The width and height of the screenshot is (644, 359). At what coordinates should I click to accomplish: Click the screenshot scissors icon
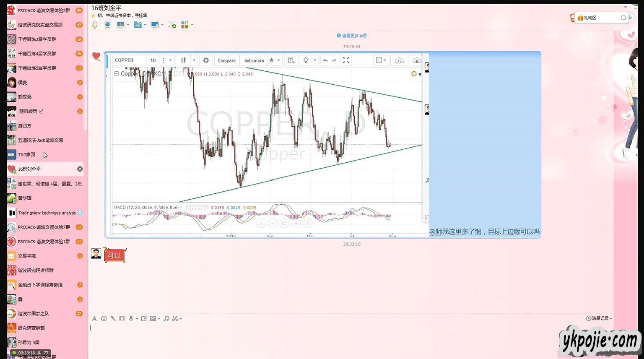[175, 319]
